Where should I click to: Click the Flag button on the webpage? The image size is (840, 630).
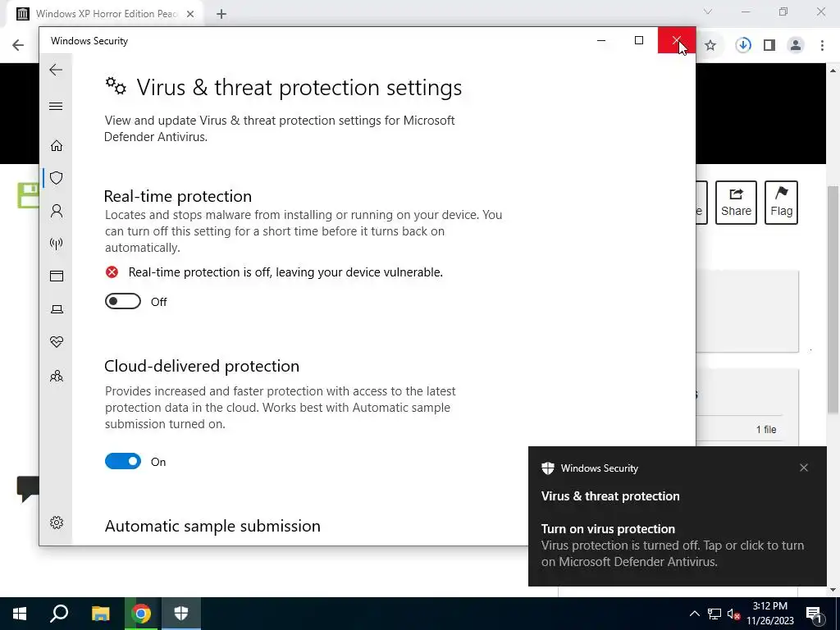pos(781,203)
